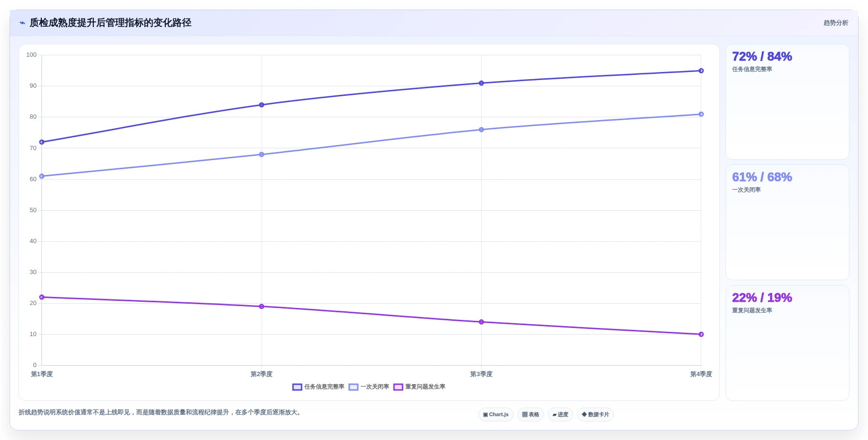Click the chart title 质检成熟度提升后管理指标的变化路径
This screenshot has width=868, height=440.
(x=111, y=23)
